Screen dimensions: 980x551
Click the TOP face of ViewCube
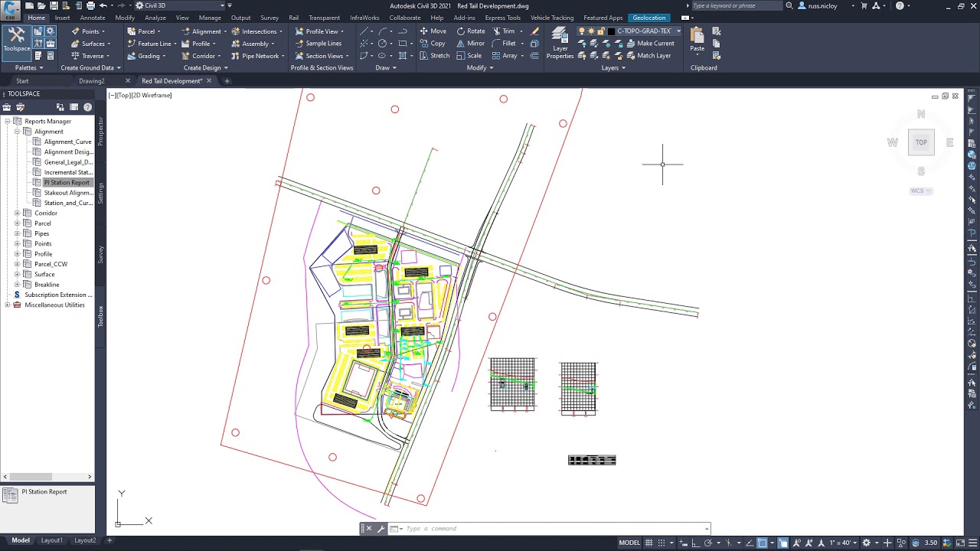click(x=921, y=142)
